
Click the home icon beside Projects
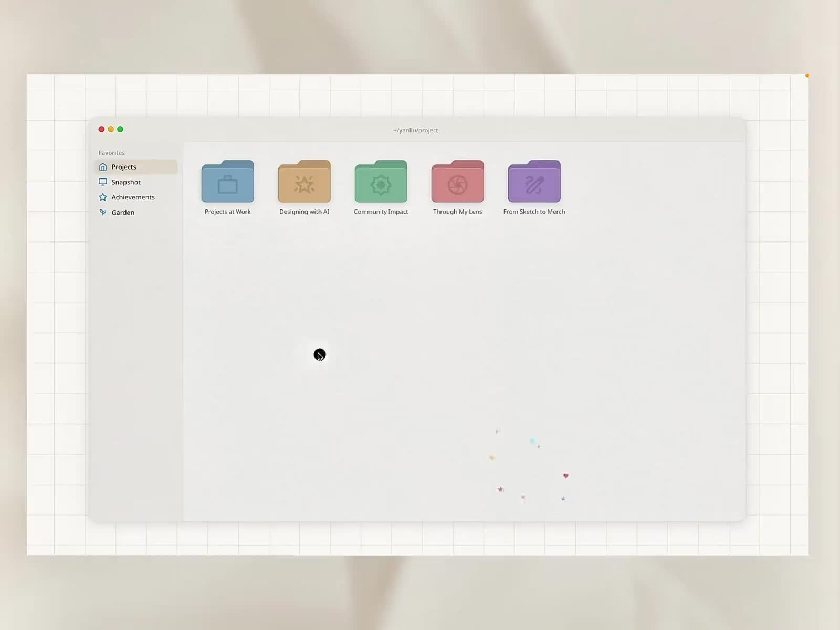click(x=103, y=167)
